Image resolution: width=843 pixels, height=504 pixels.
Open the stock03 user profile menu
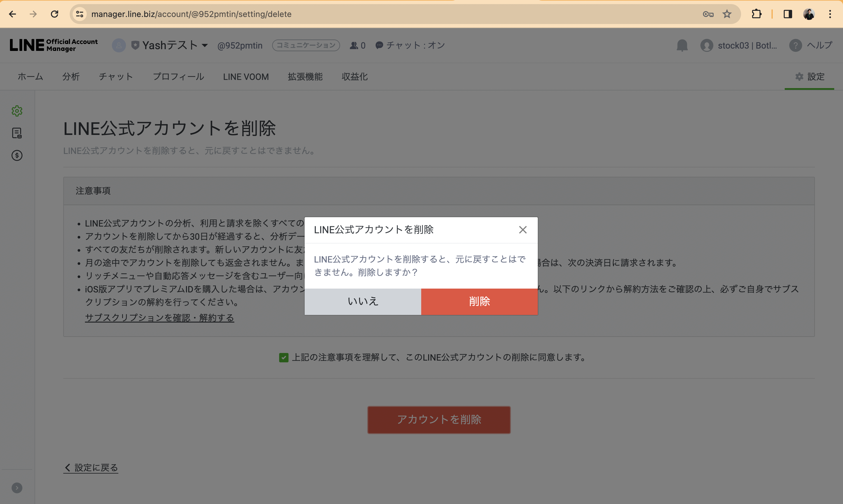(x=739, y=45)
